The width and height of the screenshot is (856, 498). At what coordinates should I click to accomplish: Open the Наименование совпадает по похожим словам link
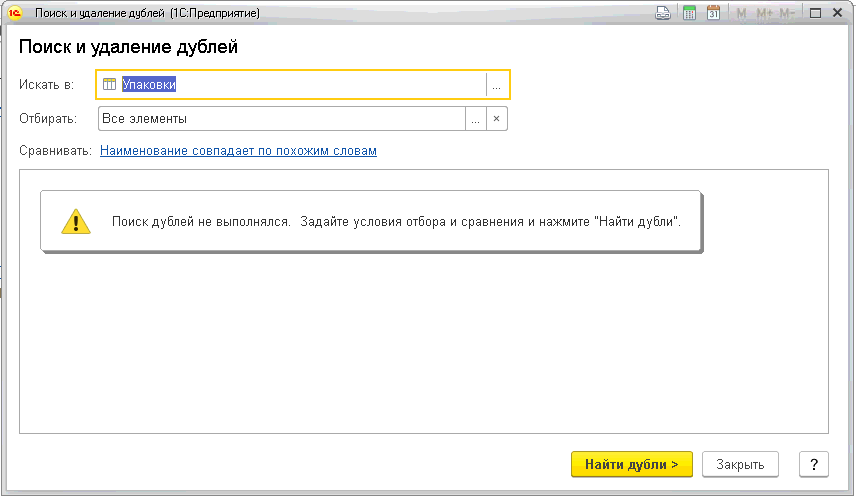[x=238, y=151]
